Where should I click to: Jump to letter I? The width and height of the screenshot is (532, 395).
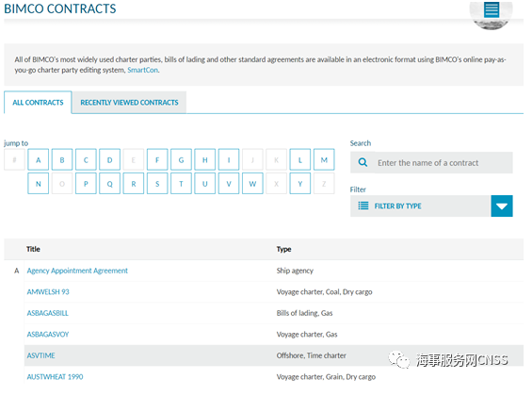click(229, 159)
